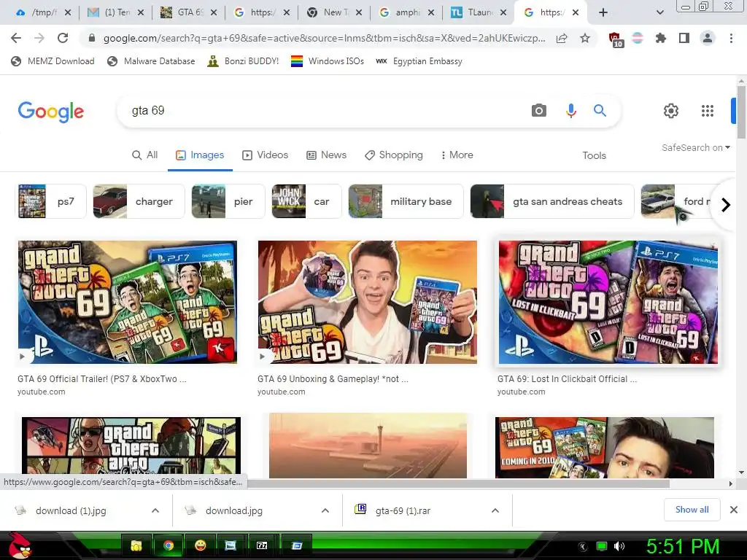Viewport: 747px width, 560px height.
Task: Expand download (1).jpg options arrow
Action: tap(155, 510)
